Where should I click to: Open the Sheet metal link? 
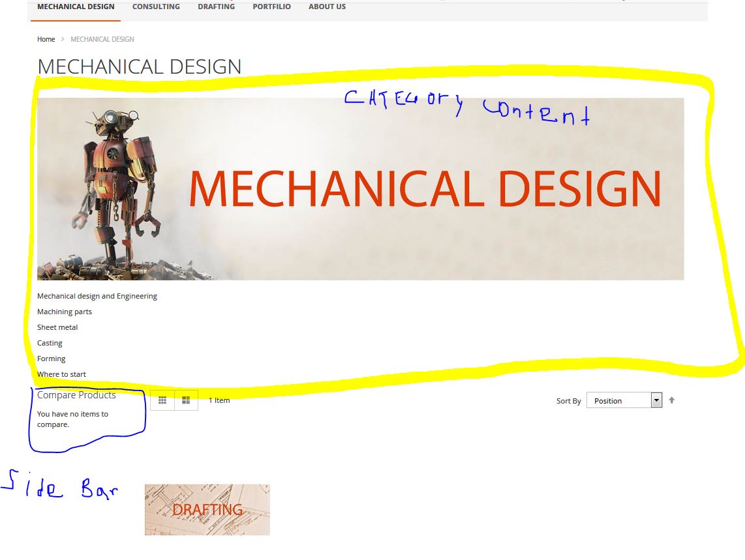(57, 327)
